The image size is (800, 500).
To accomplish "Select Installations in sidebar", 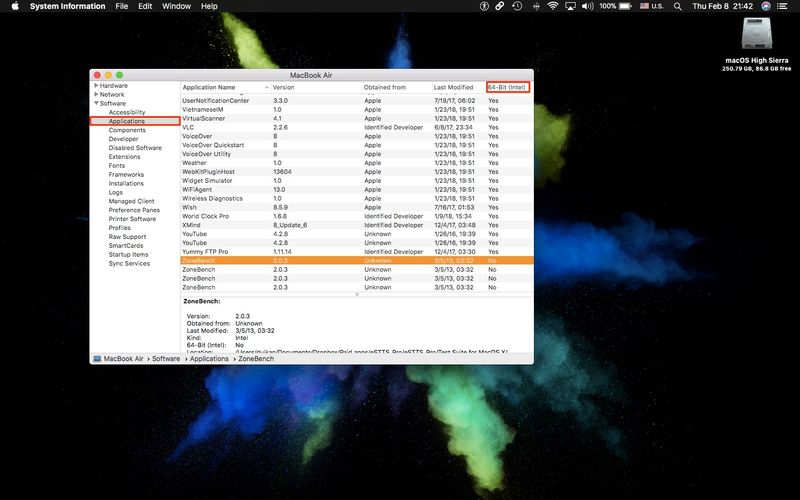I will [x=126, y=183].
